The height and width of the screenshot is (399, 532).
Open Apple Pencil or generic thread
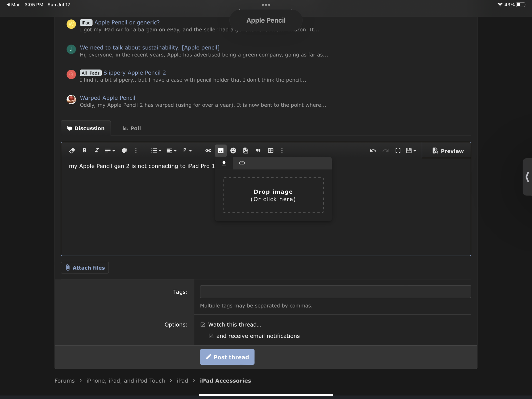click(x=127, y=22)
